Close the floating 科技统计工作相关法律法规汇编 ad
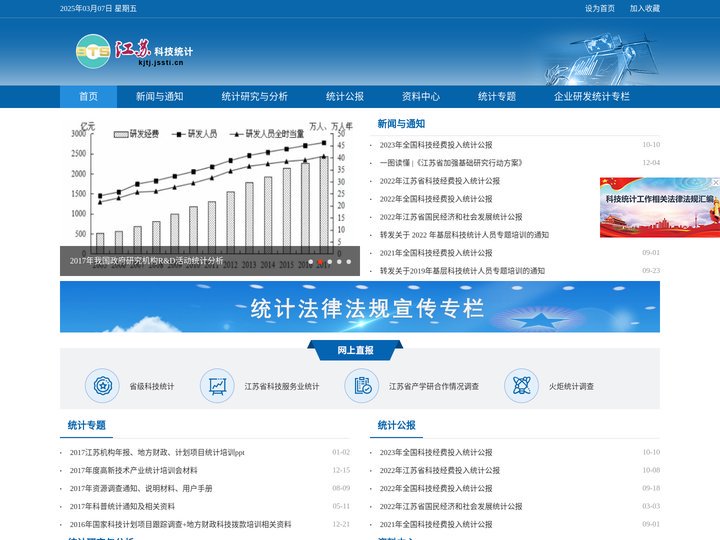 coord(715,182)
